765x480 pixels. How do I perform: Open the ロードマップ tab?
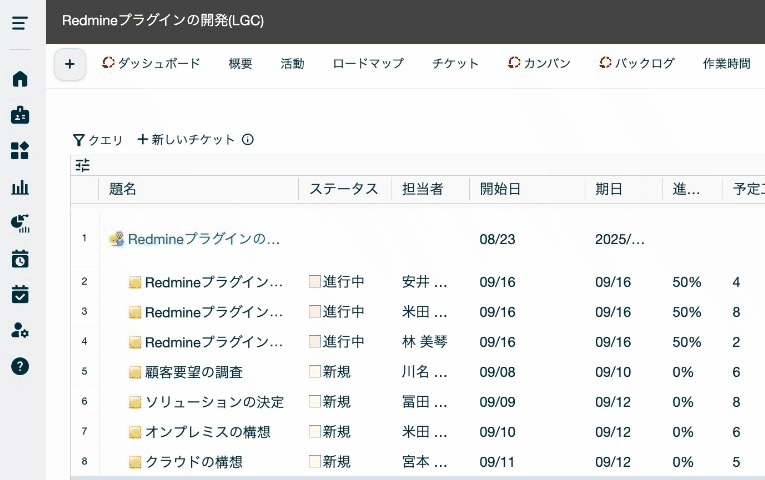click(x=368, y=63)
